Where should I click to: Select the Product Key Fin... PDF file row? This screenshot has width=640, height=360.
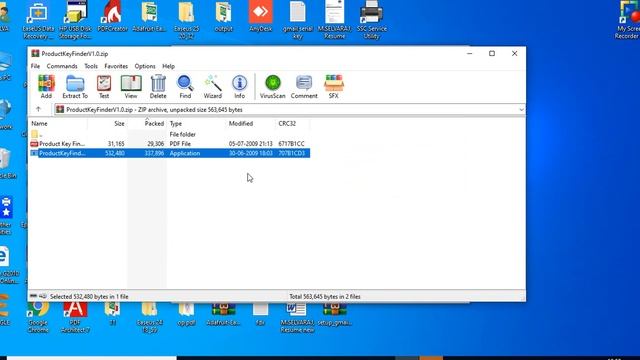pyautogui.click(x=169, y=144)
